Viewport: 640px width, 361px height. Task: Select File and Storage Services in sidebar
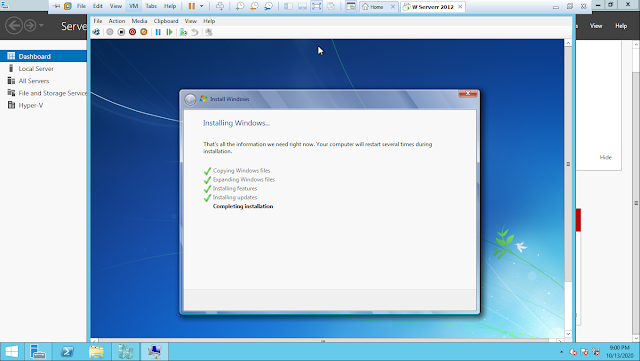(43, 93)
